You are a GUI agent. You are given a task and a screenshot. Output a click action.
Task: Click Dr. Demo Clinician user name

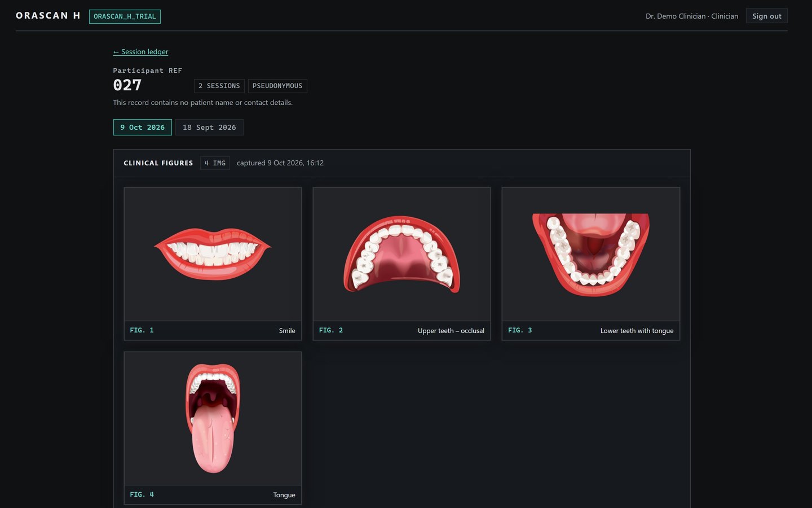click(676, 16)
